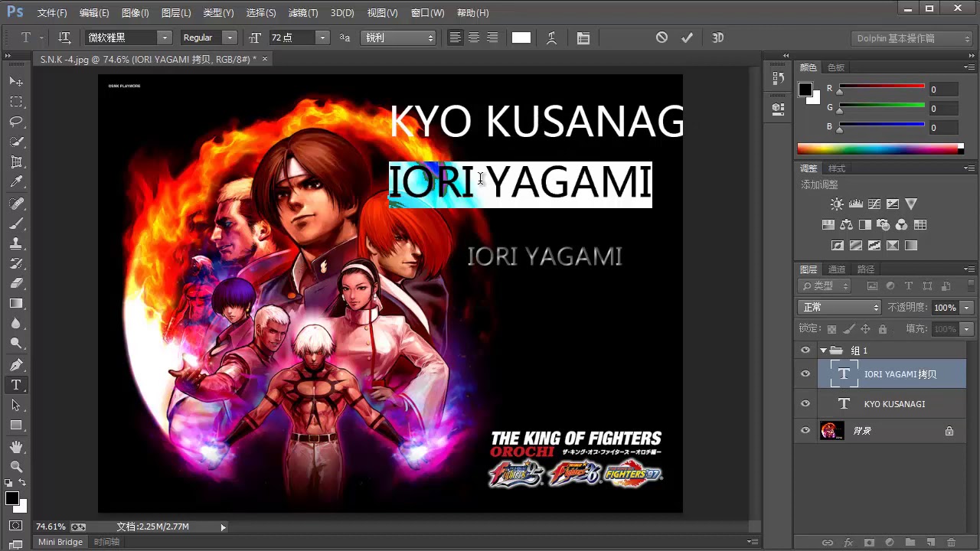The height and width of the screenshot is (551, 980).
Task: Switch to the 色板 tab
Action: [836, 67]
